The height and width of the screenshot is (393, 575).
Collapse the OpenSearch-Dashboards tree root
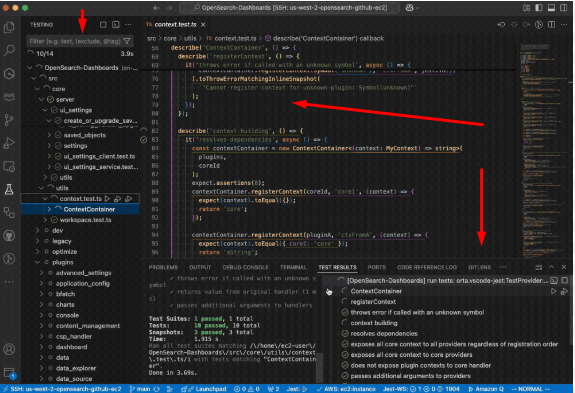pos(30,67)
